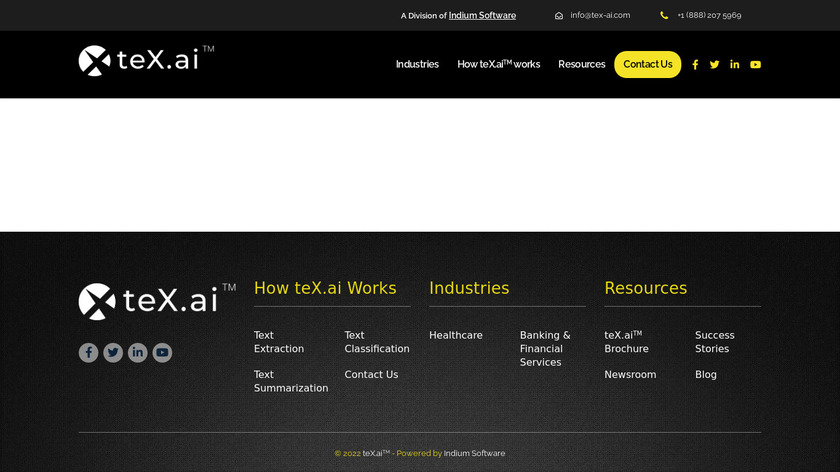The width and height of the screenshot is (840, 472).
Task: Open Blog footer link
Action: (706, 374)
